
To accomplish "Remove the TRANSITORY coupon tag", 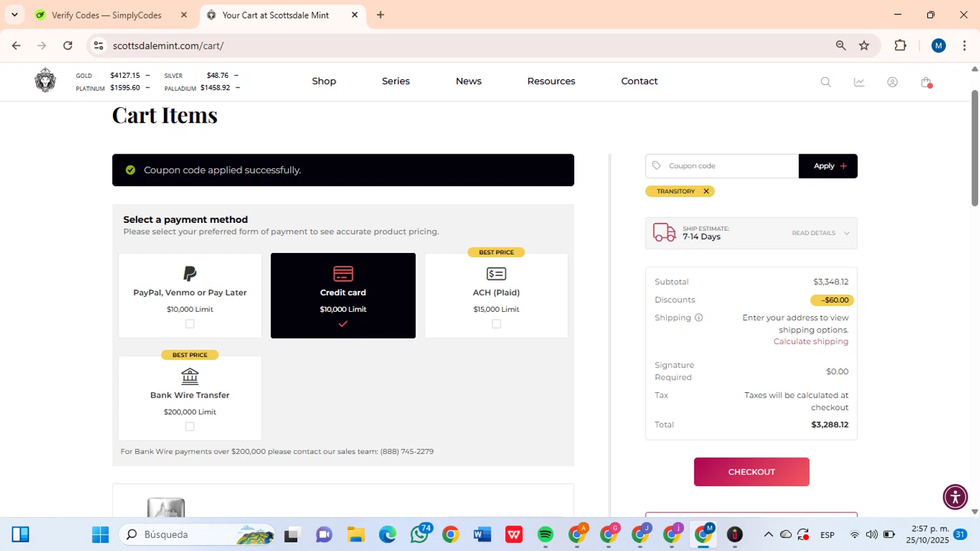I will pyautogui.click(x=706, y=192).
